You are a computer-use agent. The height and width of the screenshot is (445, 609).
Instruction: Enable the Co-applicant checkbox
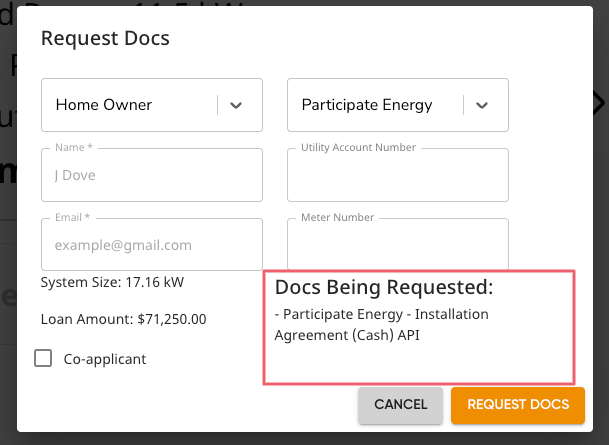click(x=43, y=358)
